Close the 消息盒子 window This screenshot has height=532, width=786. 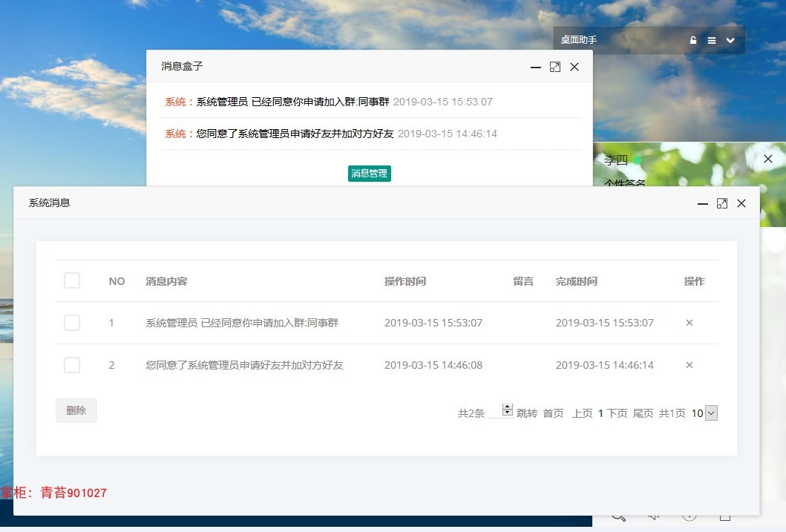click(x=574, y=67)
